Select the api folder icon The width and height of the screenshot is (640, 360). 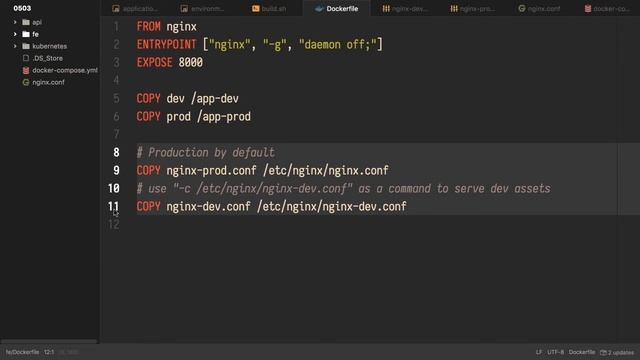[x=26, y=22]
